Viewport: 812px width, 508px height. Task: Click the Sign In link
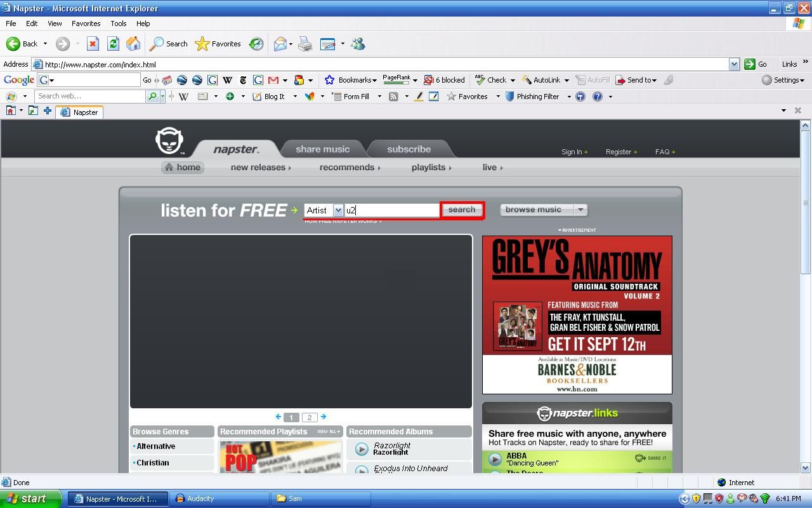click(574, 152)
